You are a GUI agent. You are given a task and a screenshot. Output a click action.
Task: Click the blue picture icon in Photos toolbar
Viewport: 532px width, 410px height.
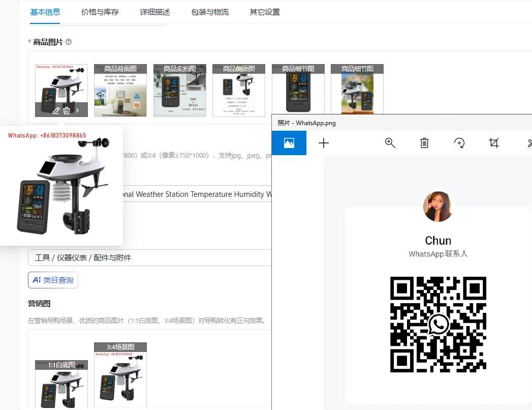tap(289, 143)
